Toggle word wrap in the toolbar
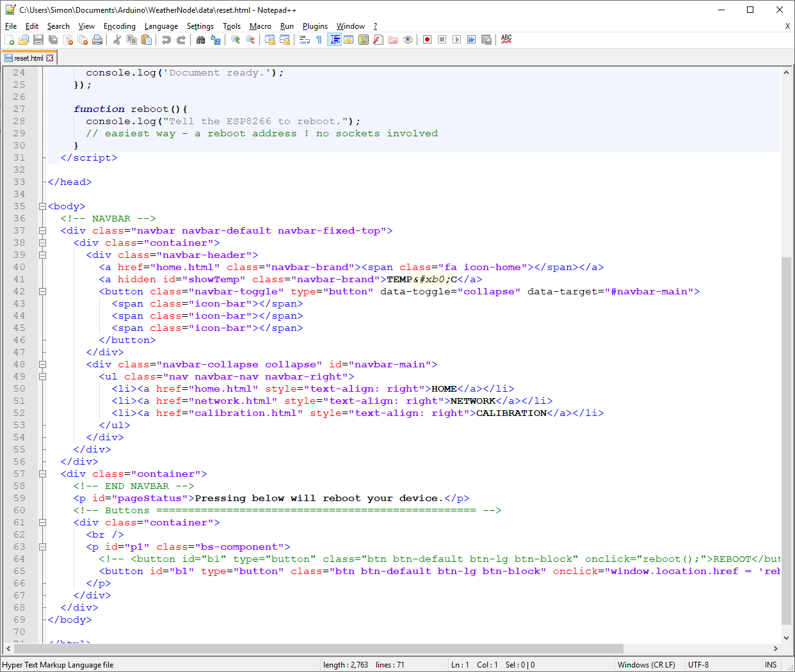This screenshot has width=795, height=672. click(x=303, y=39)
